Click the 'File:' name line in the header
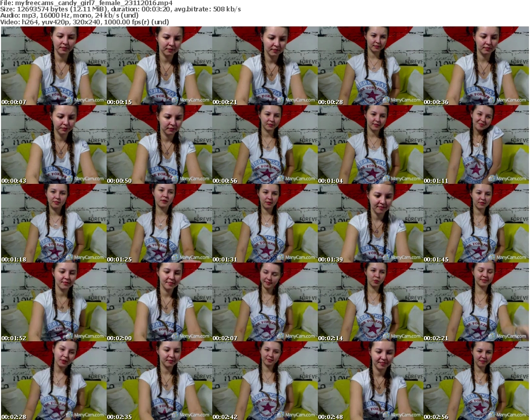The image size is (530, 420). pyautogui.click(x=86, y=3)
